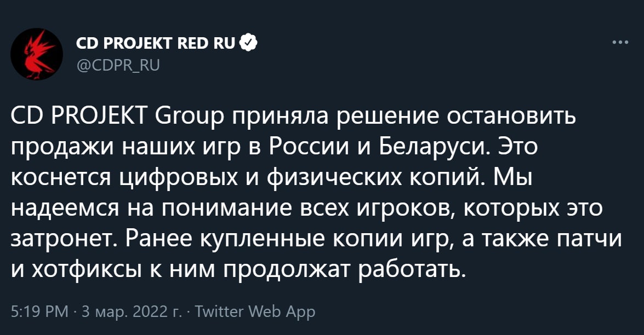Click the word 'затронет' in the tweet
644x335 pixels.
click(x=65, y=239)
